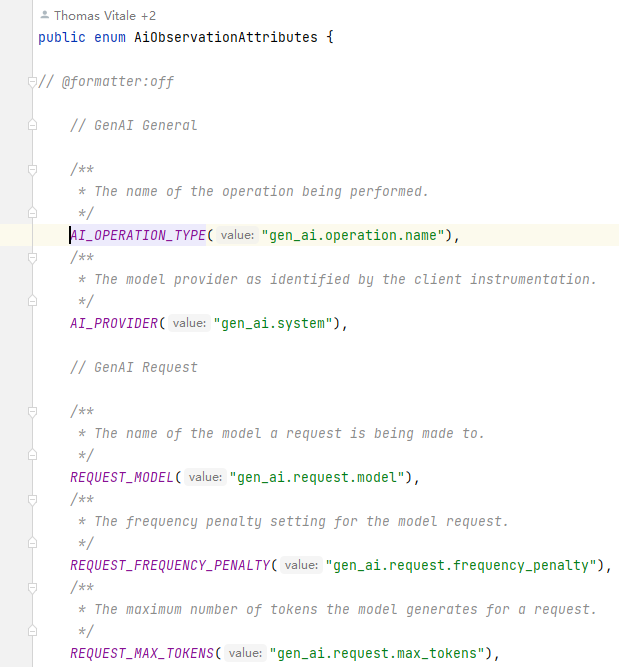The width and height of the screenshot is (619, 667).
Task: Click the author hint Thomas Vitale +2
Action: (105, 16)
